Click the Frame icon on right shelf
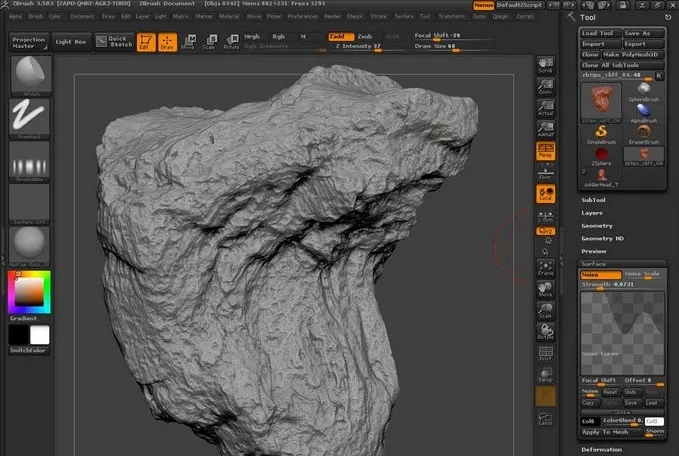Screen dimensions: 679x456 click(x=546, y=268)
